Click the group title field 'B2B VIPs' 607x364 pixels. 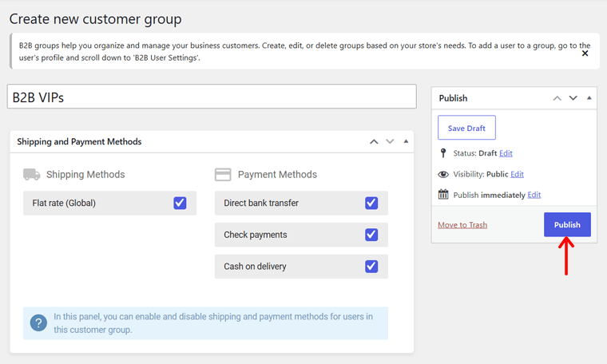tap(212, 97)
